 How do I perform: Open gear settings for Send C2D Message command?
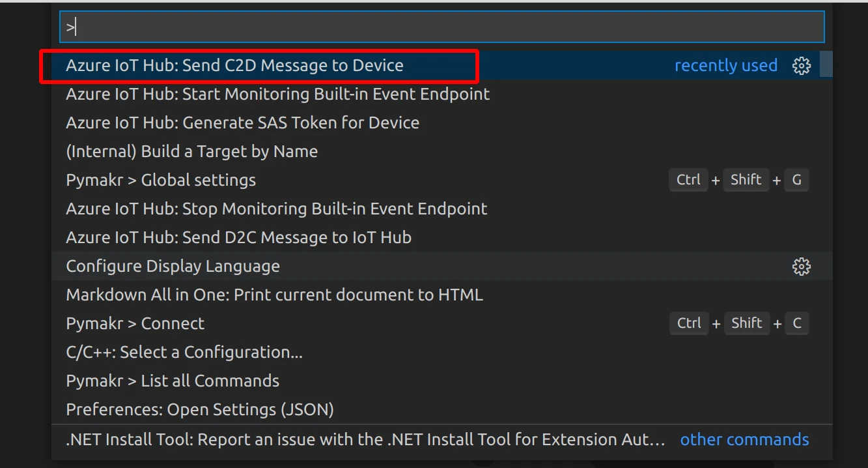pos(802,66)
